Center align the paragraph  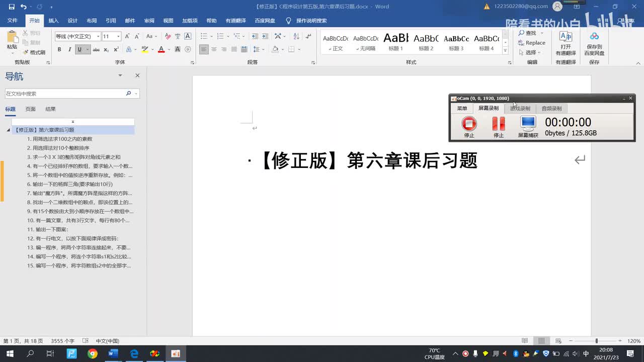click(x=214, y=49)
